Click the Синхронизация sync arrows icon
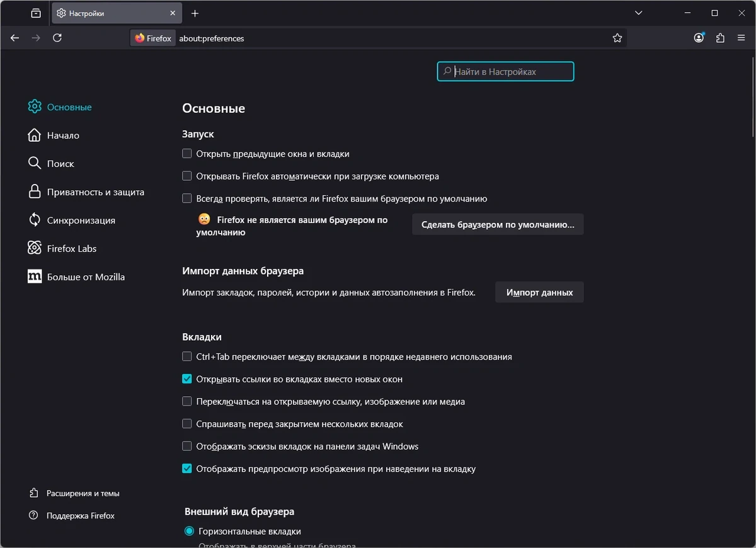The height and width of the screenshot is (548, 756). tap(35, 220)
